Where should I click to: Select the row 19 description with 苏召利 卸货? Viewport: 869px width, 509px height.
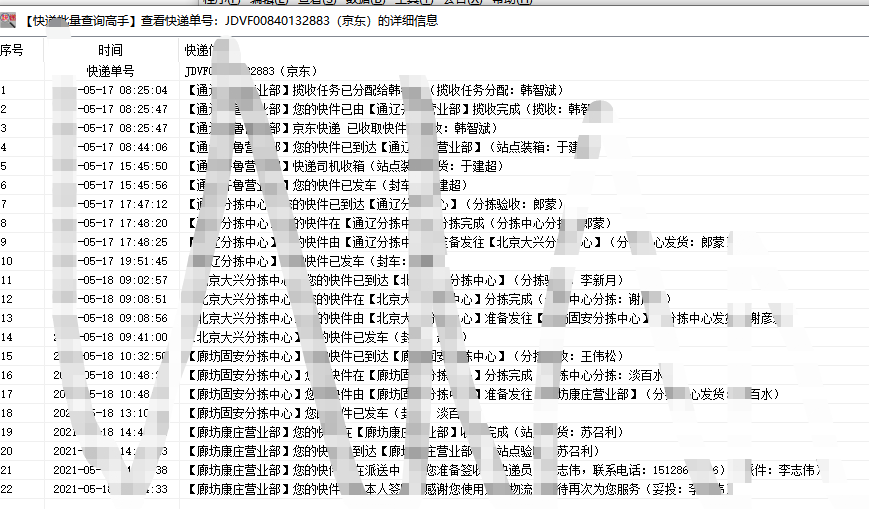pos(406,432)
